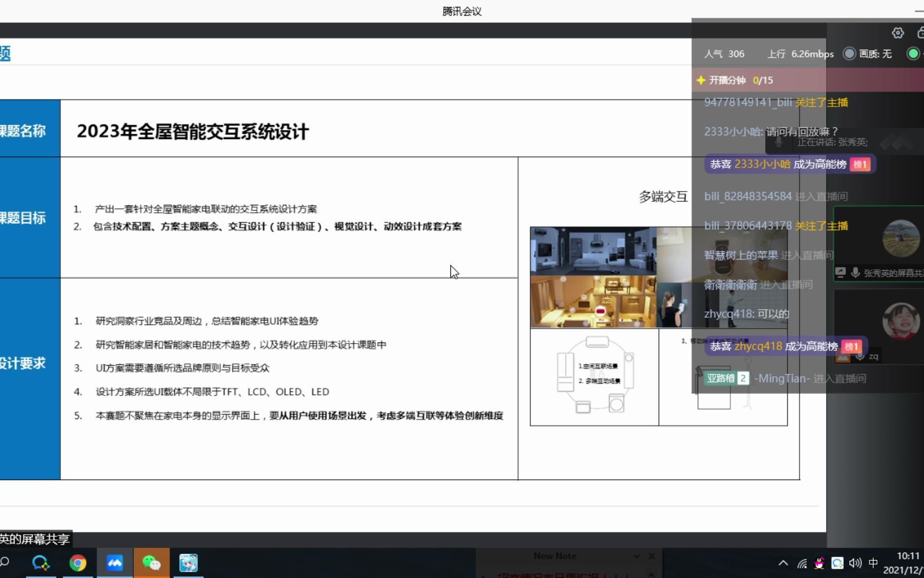Click the lock icon in overlay header
Screen dimensions: 924x578
pos(920,33)
